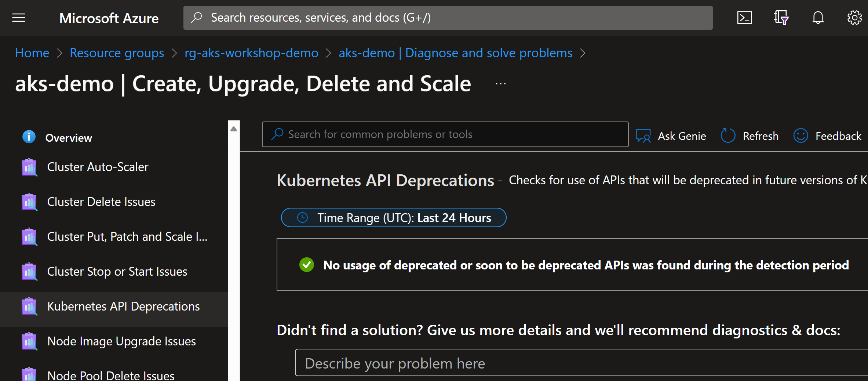Open Node Image Upgrade Issues
The width and height of the screenshot is (868, 381).
[114, 342]
